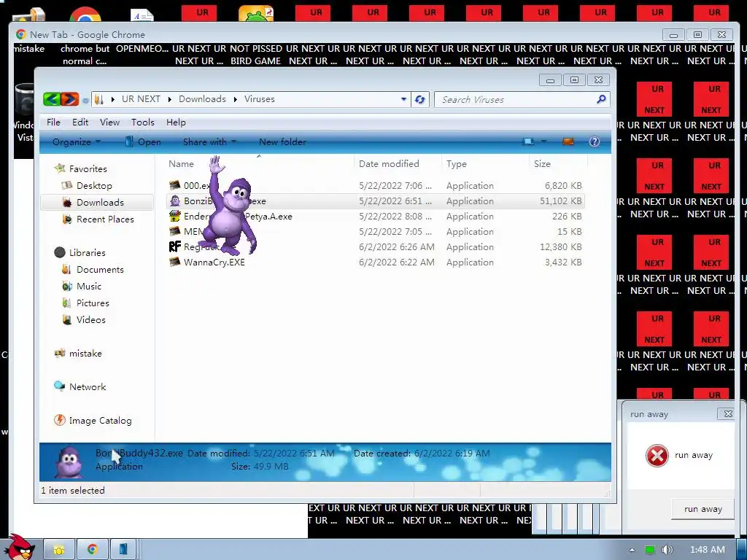Click Viruses in the address breadcrumb
Screen dimensions: 747x560
point(259,99)
